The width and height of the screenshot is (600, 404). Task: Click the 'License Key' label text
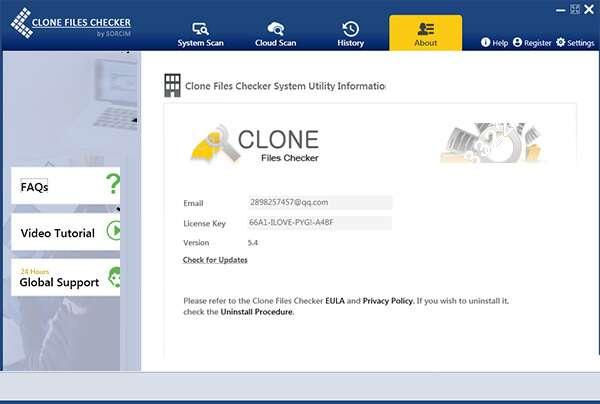(204, 223)
